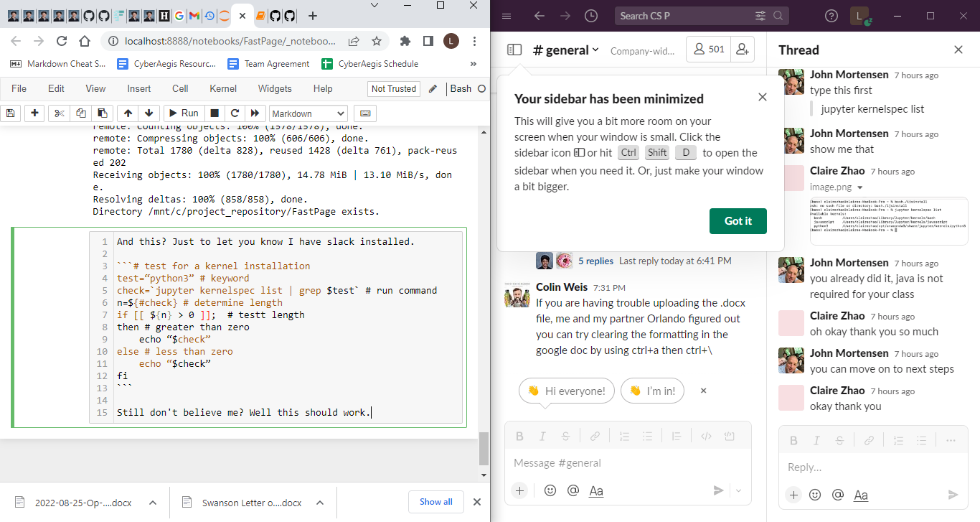Toggle strikethrough in #general composer

(x=565, y=436)
